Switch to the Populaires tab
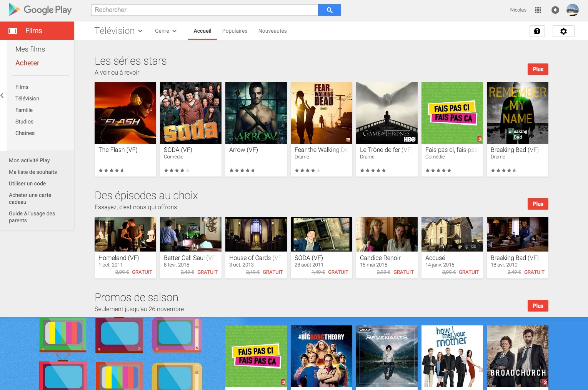Image resolution: width=588 pixels, height=390 pixels. point(235,31)
